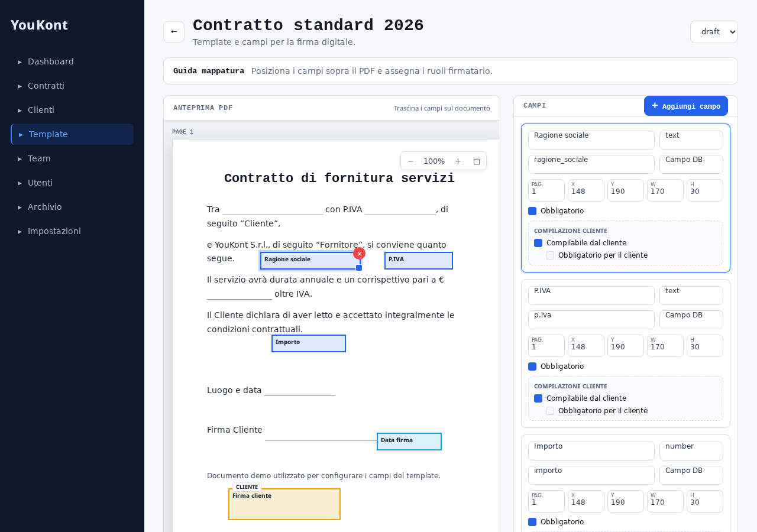Select the Data firma field on the PDF
This screenshot has width=757, height=532.
(409, 442)
